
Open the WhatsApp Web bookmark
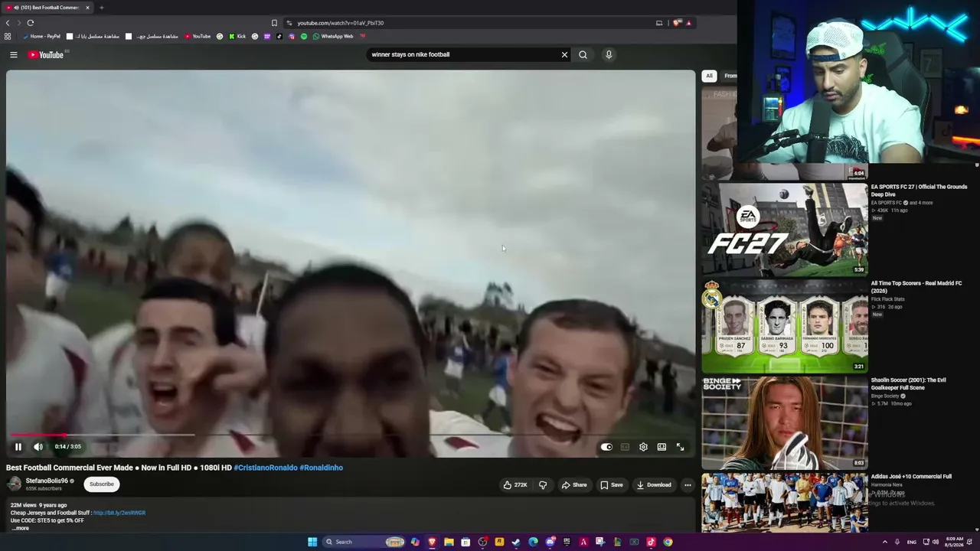coord(333,36)
